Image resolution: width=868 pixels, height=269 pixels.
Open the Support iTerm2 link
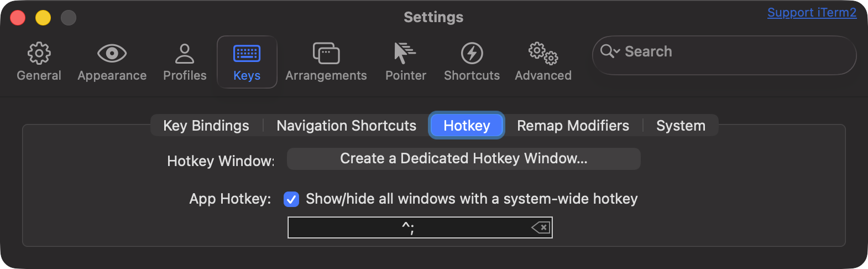pyautogui.click(x=812, y=13)
